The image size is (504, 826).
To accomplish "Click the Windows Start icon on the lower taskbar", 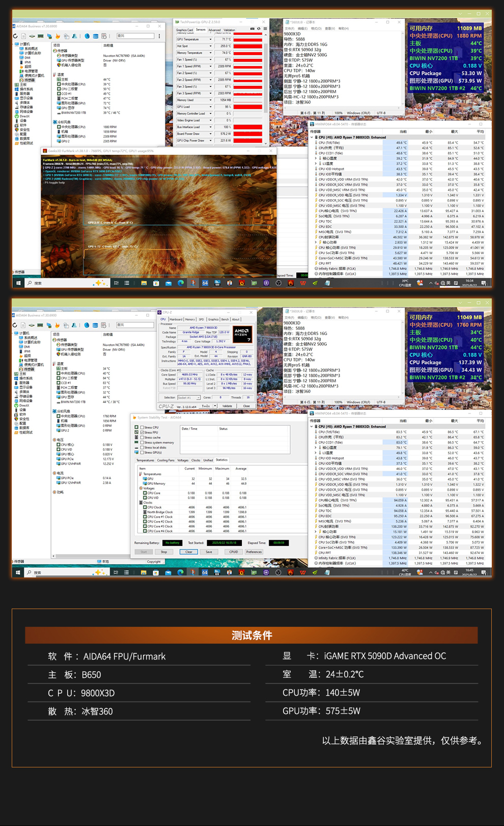I will (x=18, y=572).
